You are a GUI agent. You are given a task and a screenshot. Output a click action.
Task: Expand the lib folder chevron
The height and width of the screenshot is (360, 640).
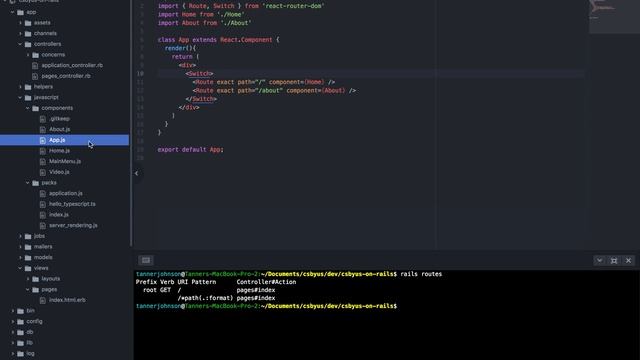pos(13,343)
